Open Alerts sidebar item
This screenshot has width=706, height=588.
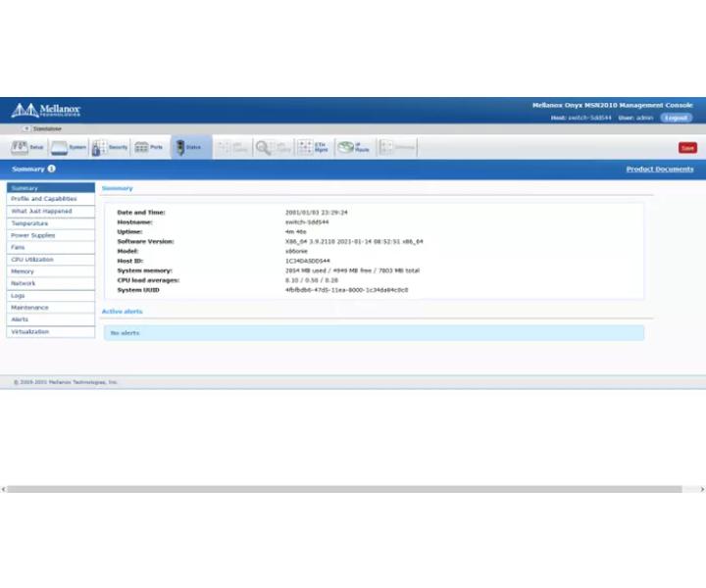tap(50, 319)
